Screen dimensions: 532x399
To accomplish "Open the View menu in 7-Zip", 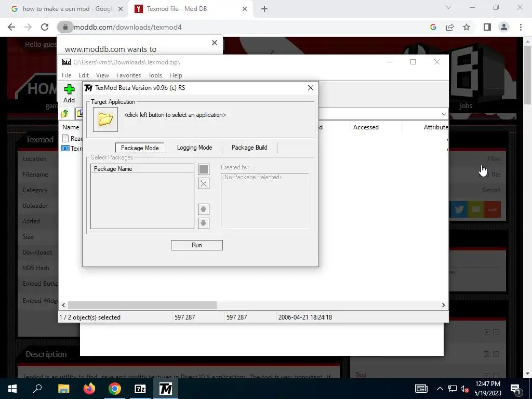I will 102,75.
